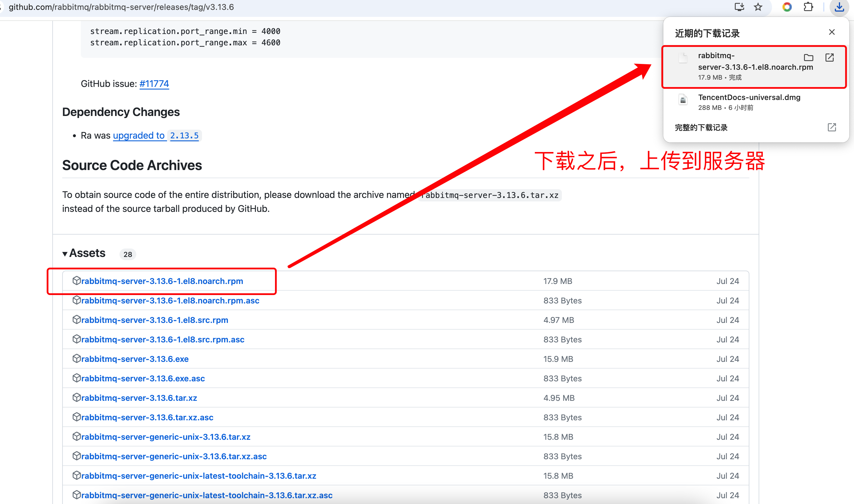Click the 4.97 MB size value
The width and height of the screenshot is (854, 504).
pyautogui.click(x=559, y=320)
